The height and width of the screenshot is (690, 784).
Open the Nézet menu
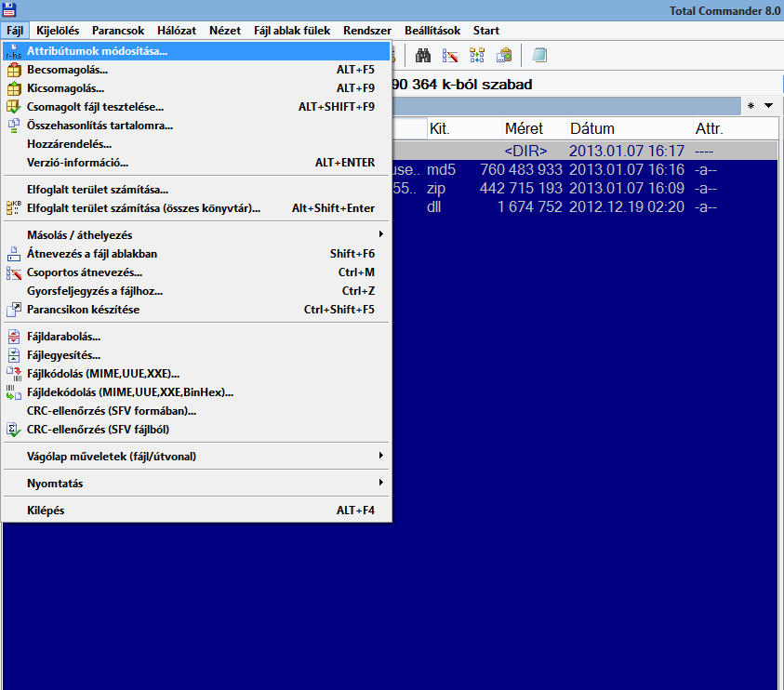(225, 31)
